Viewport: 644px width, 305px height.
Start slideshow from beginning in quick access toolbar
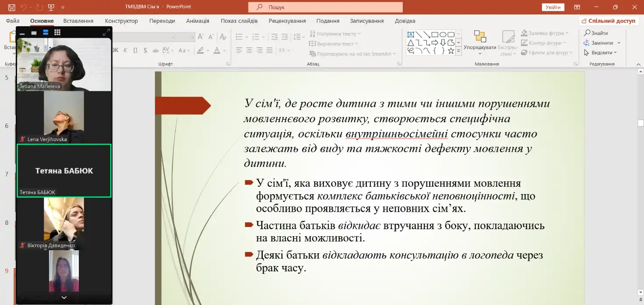[x=51, y=7]
